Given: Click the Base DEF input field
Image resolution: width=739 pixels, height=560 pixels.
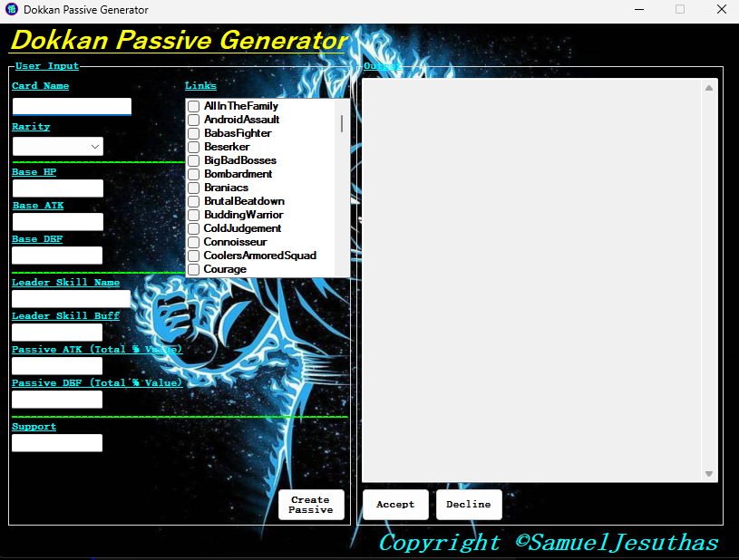Looking at the screenshot, I should point(57,256).
